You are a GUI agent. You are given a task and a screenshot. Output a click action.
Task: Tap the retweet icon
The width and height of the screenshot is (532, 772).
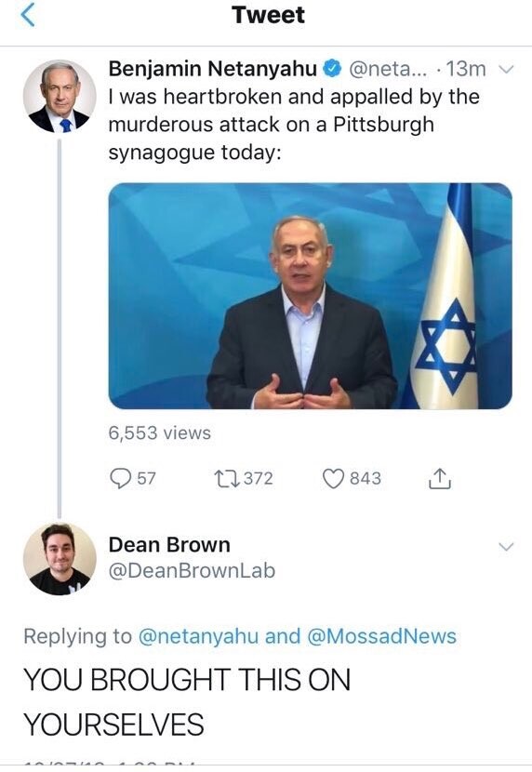coord(227,478)
